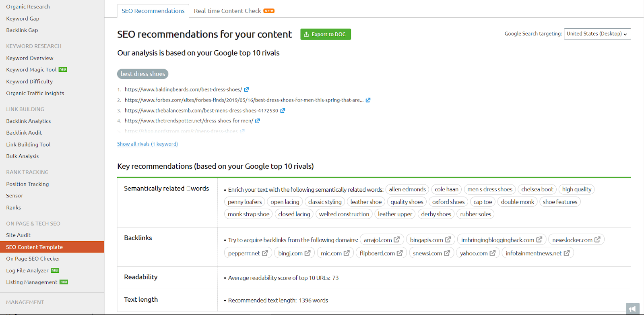Select SEO Recommendations tab
The height and width of the screenshot is (315, 644).
point(153,11)
